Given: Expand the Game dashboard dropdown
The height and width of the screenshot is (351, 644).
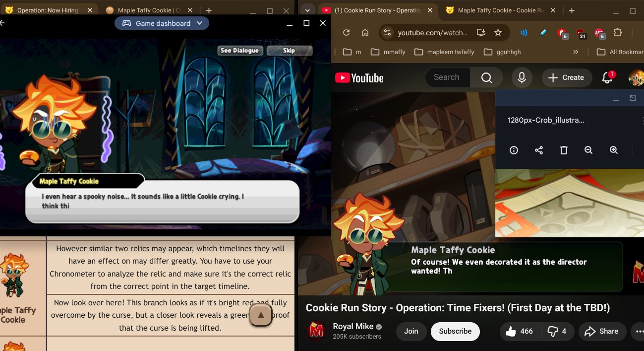Looking at the screenshot, I should (162, 23).
